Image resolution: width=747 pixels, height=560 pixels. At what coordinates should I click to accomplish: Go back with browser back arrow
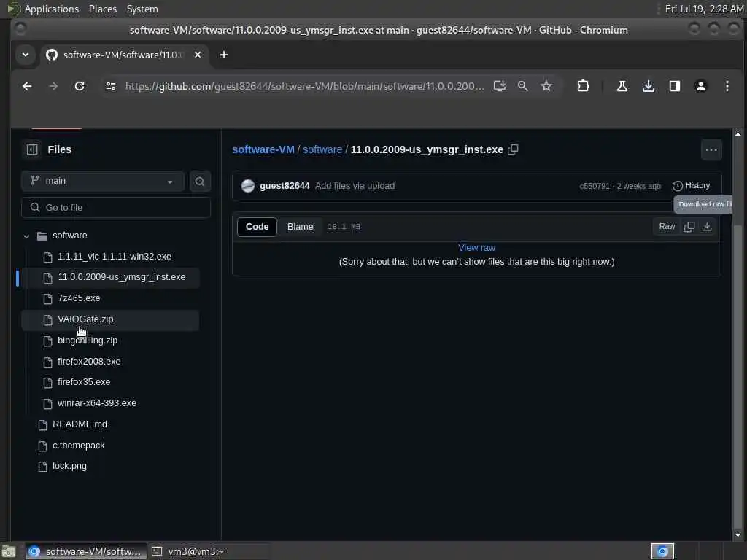click(27, 86)
